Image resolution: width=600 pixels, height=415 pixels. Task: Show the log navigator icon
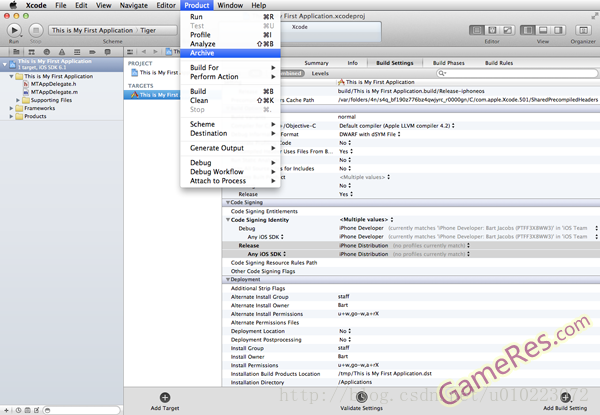(108, 52)
